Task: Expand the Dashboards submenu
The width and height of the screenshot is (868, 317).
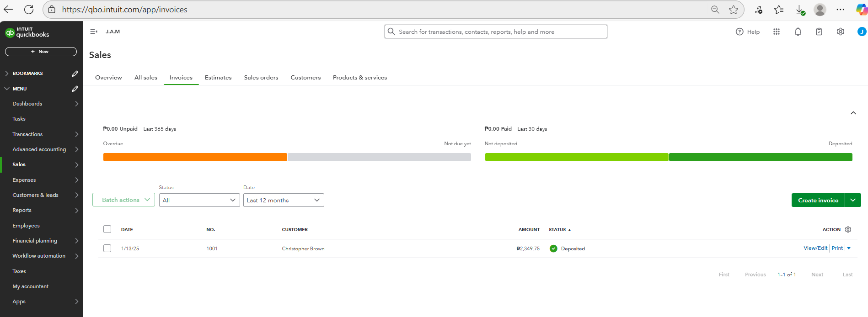Action: click(x=76, y=104)
